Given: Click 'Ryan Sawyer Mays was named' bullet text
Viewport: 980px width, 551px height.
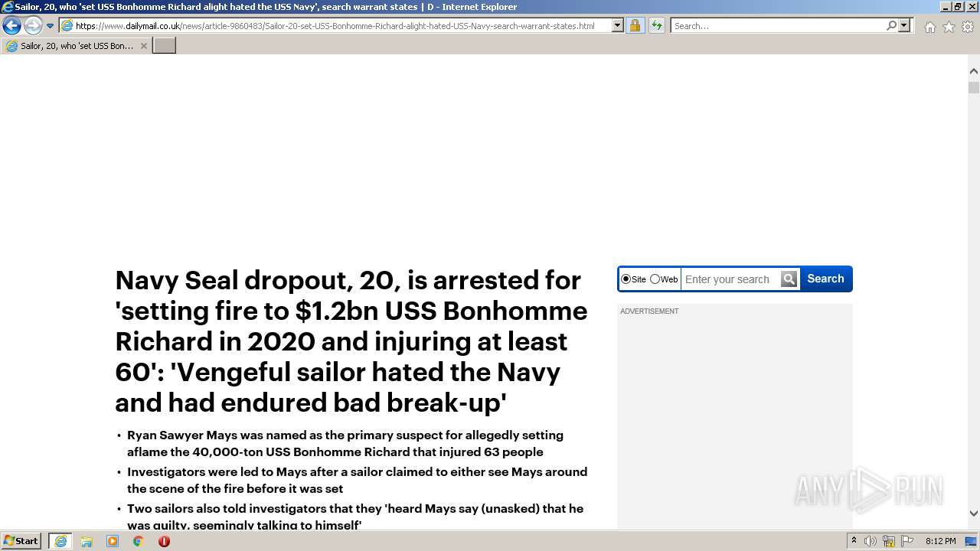Looking at the screenshot, I should 345,443.
